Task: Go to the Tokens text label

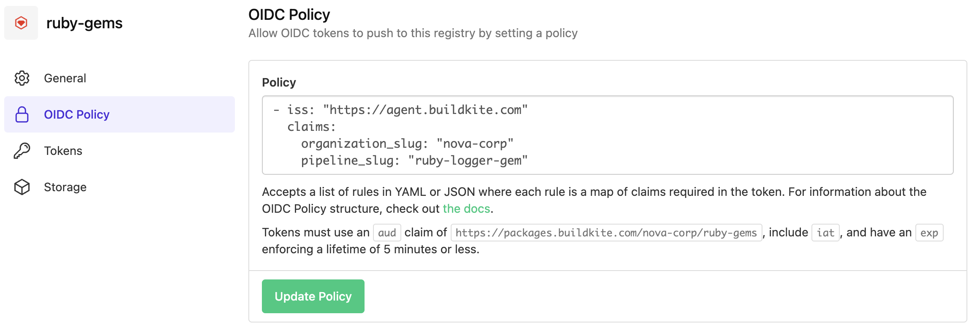Action: (x=63, y=151)
